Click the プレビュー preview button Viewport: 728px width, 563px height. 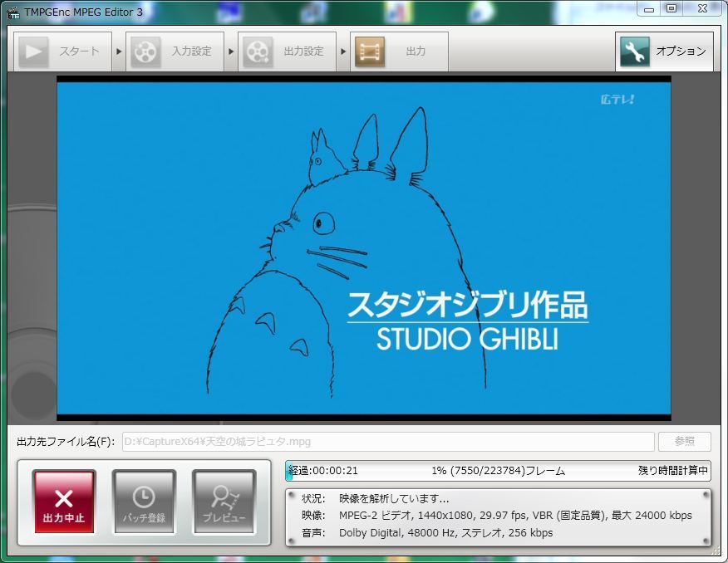pyautogui.click(x=224, y=502)
